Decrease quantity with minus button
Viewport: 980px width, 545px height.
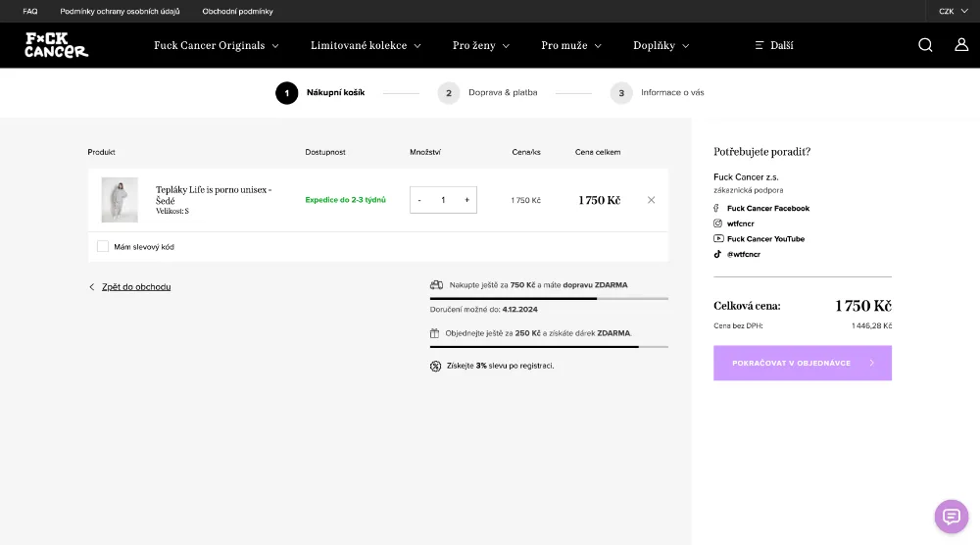click(x=419, y=200)
